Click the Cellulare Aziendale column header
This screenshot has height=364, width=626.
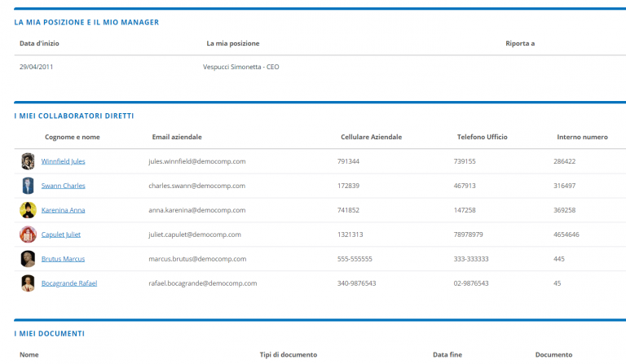[371, 137]
